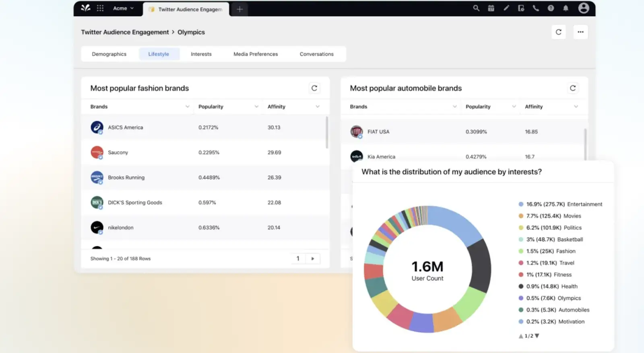Open the user profile avatar
This screenshot has height=353, width=644.
584,8
